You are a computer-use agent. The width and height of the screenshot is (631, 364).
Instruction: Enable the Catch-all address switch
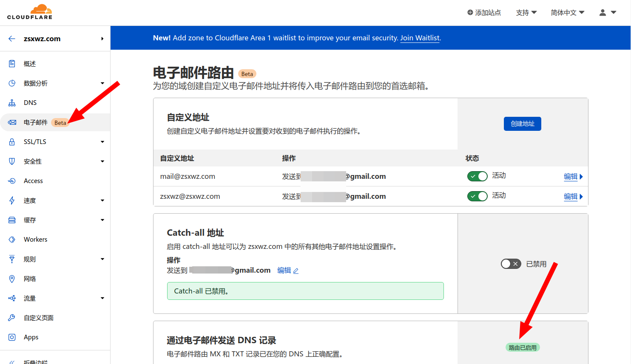pyautogui.click(x=511, y=264)
